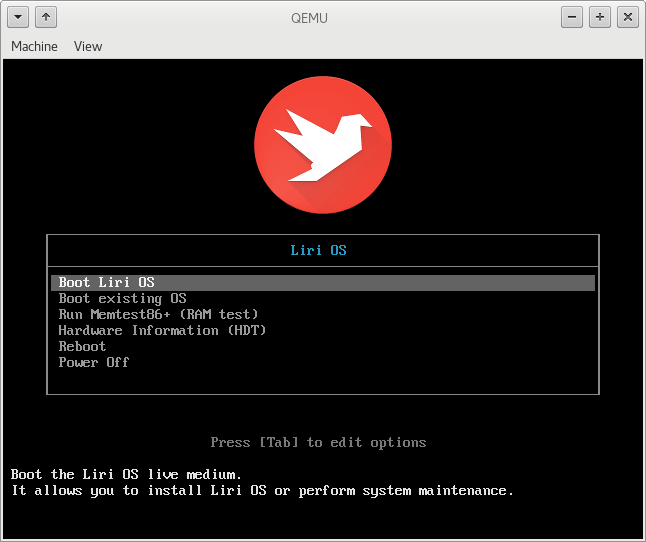
Task: Select the Reboot boot option
Action: pos(82,346)
